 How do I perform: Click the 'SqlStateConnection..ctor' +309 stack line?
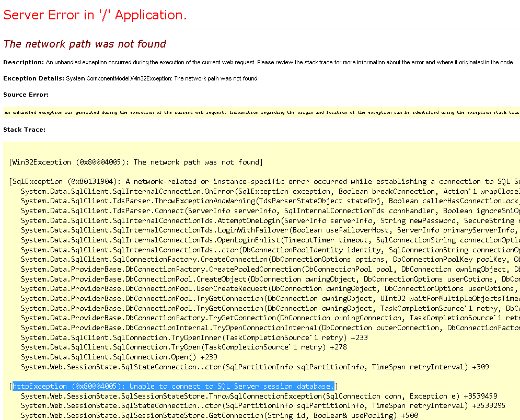(255, 367)
